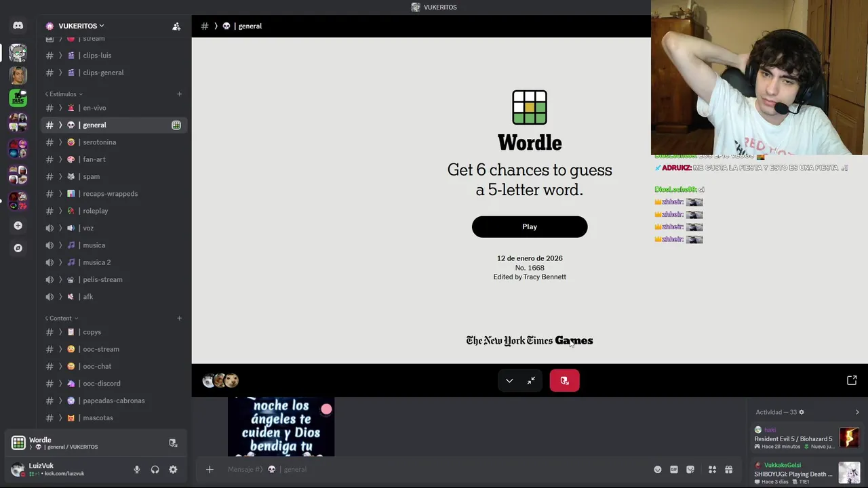Viewport: 868px width, 488px height.
Task: Invite people icon beside VUKERITOS header
Action: point(176,26)
